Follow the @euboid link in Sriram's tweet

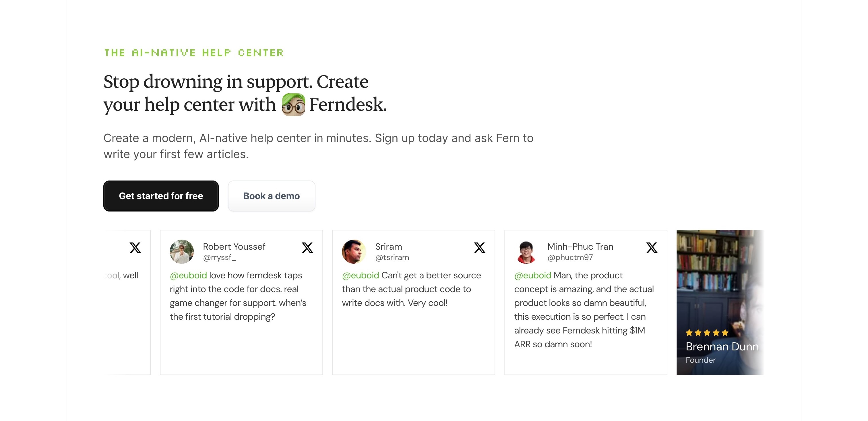[360, 276]
